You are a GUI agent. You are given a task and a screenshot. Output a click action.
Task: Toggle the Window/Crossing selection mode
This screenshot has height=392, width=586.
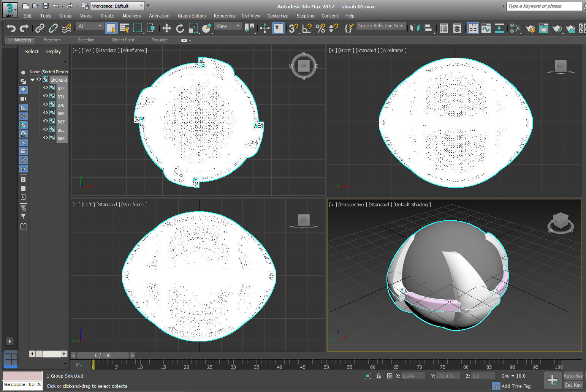(151, 28)
